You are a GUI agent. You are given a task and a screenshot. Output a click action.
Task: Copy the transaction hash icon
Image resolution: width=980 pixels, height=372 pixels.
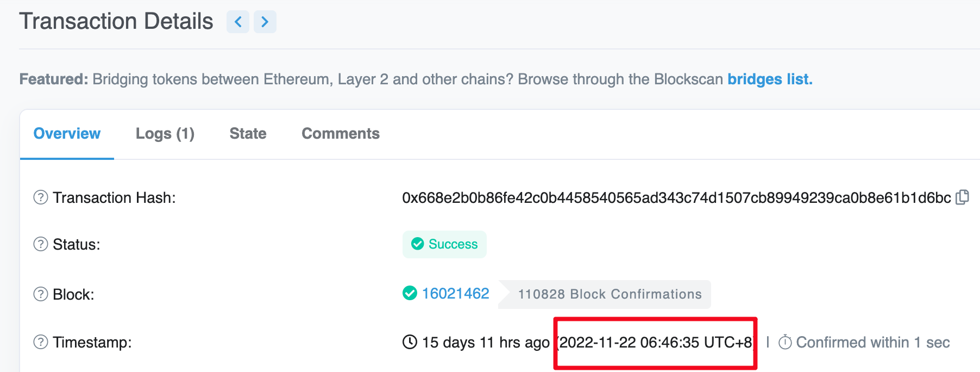pyautogui.click(x=963, y=197)
